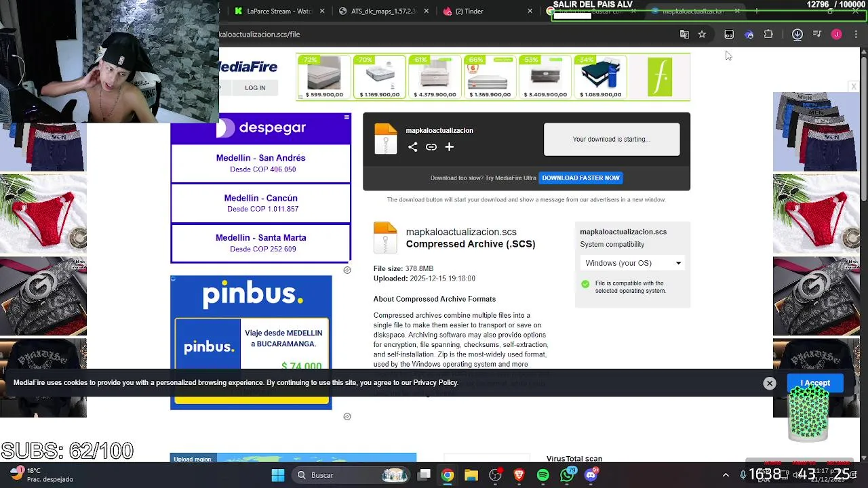Click the mattress ad priced $ 599.900,00
868x488 pixels.
[324, 77]
